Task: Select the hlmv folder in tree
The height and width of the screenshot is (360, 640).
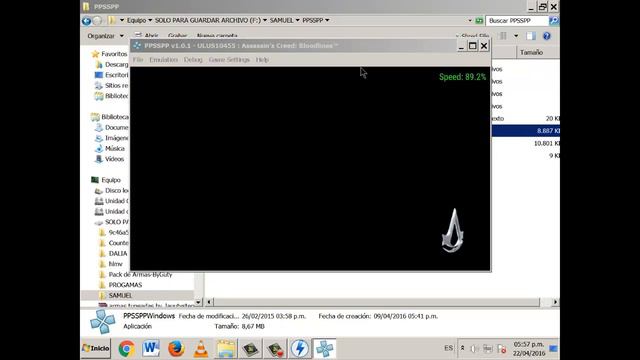Action: pyautogui.click(x=111, y=264)
